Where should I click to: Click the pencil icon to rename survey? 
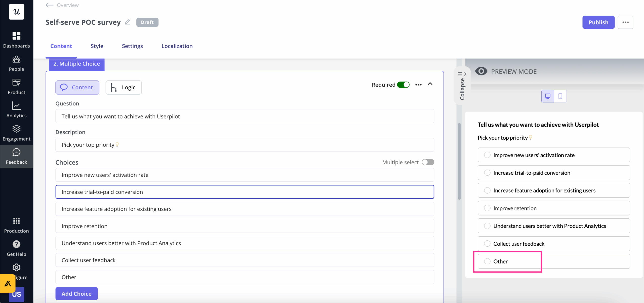pos(128,22)
